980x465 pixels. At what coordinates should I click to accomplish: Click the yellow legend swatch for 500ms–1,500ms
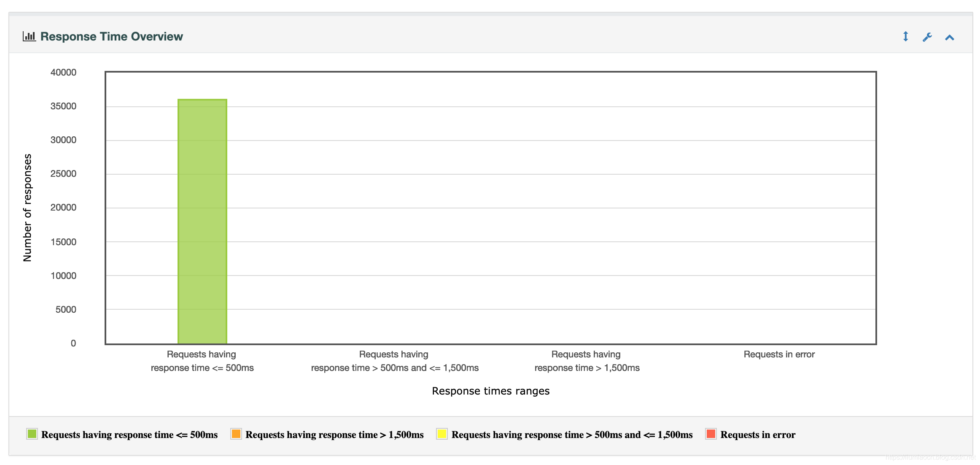coord(442,434)
